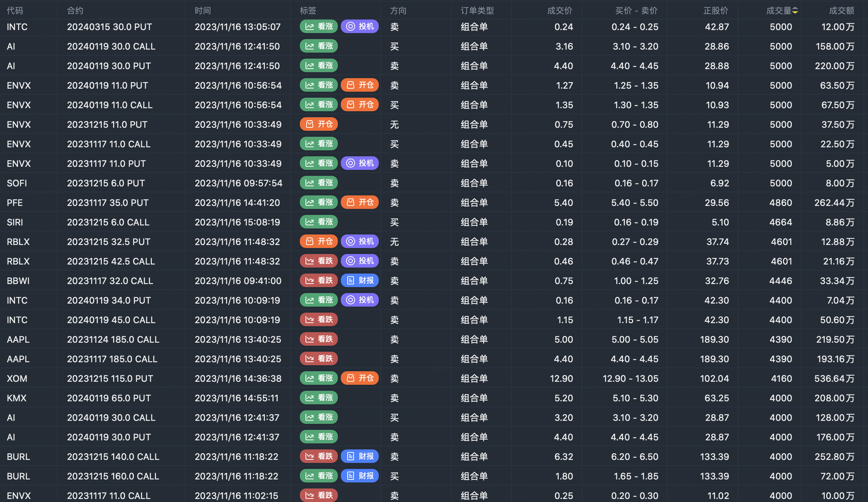Screen dimensions: 868x502
Task: Open contract 20231215 140.0 CALL
Action: (x=113, y=457)
